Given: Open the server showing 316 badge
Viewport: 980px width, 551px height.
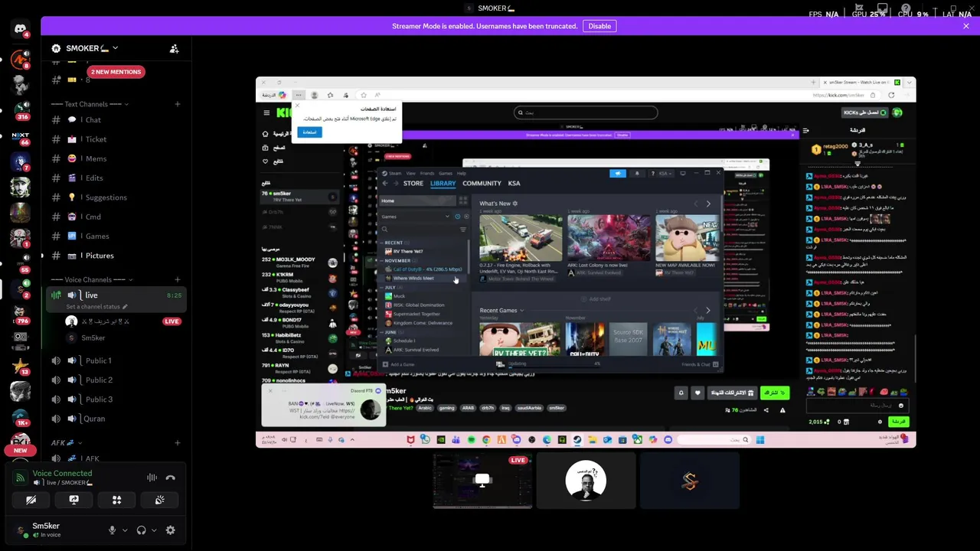Looking at the screenshot, I should click(x=21, y=111).
